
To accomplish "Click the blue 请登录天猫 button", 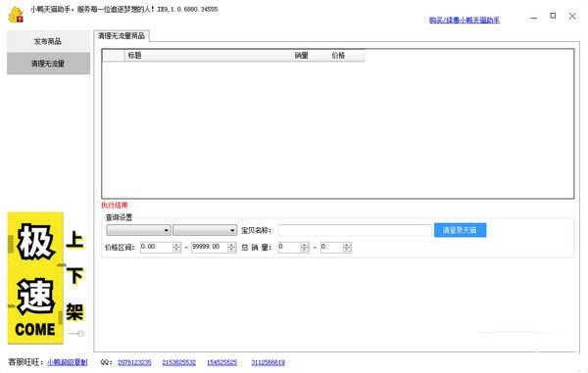I will pyautogui.click(x=461, y=230).
